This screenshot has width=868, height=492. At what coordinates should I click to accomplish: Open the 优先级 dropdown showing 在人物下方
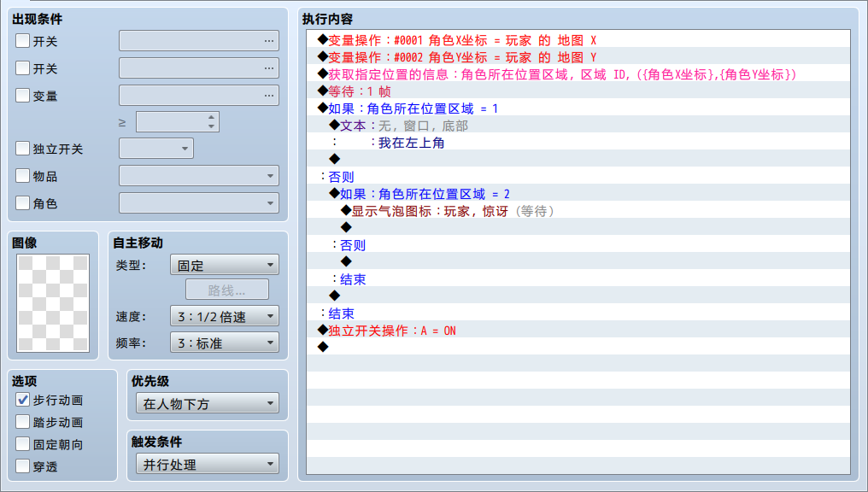click(x=207, y=403)
